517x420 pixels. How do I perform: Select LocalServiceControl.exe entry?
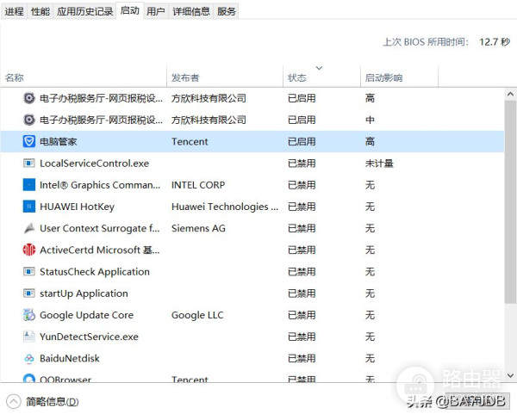pyautogui.click(x=94, y=164)
